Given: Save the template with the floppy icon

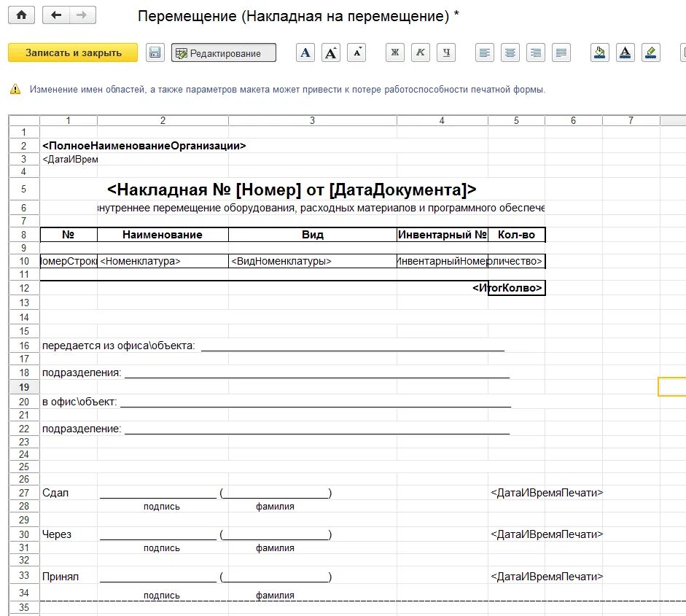Looking at the screenshot, I should 155,53.
